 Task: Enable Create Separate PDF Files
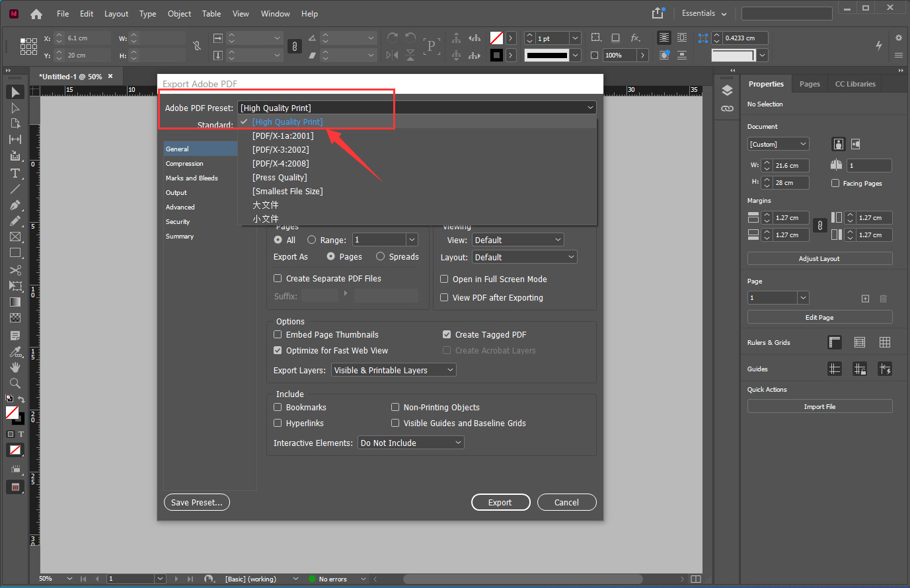tap(278, 278)
